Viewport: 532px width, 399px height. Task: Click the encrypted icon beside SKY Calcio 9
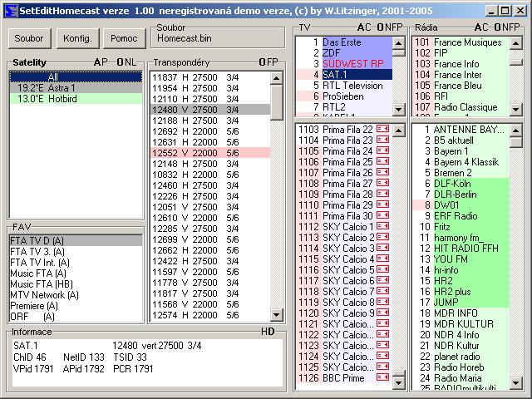[x=382, y=313]
